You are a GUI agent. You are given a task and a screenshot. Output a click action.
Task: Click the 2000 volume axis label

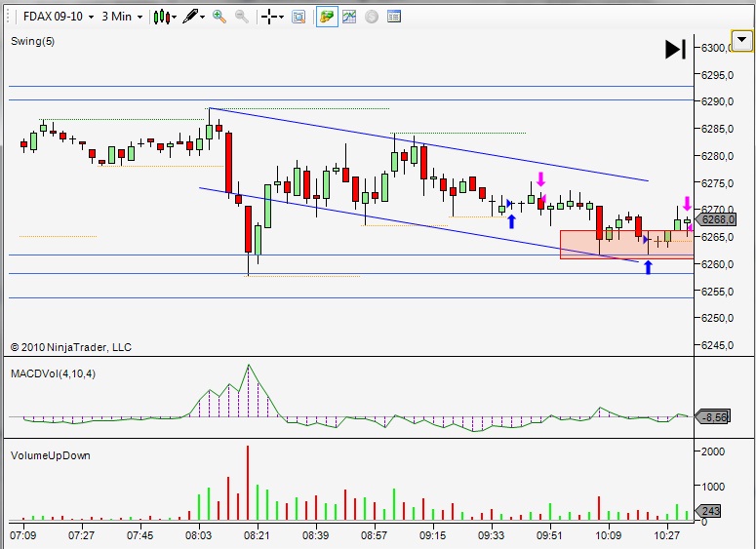[713, 451]
